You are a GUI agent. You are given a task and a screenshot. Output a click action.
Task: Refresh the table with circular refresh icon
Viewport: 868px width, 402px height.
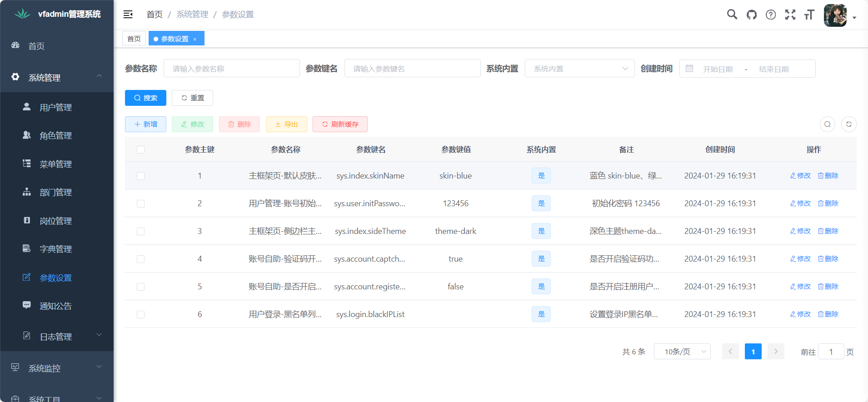(848, 124)
